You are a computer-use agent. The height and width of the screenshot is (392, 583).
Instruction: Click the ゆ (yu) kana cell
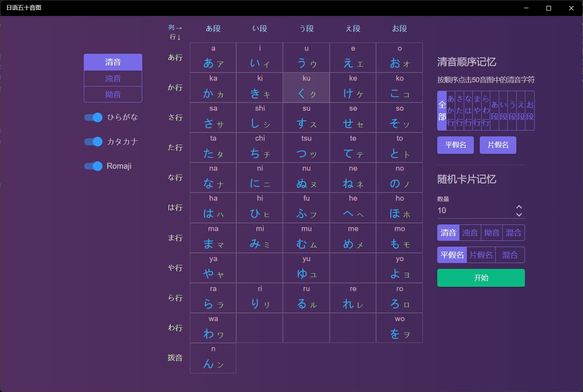tap(306, 268)
